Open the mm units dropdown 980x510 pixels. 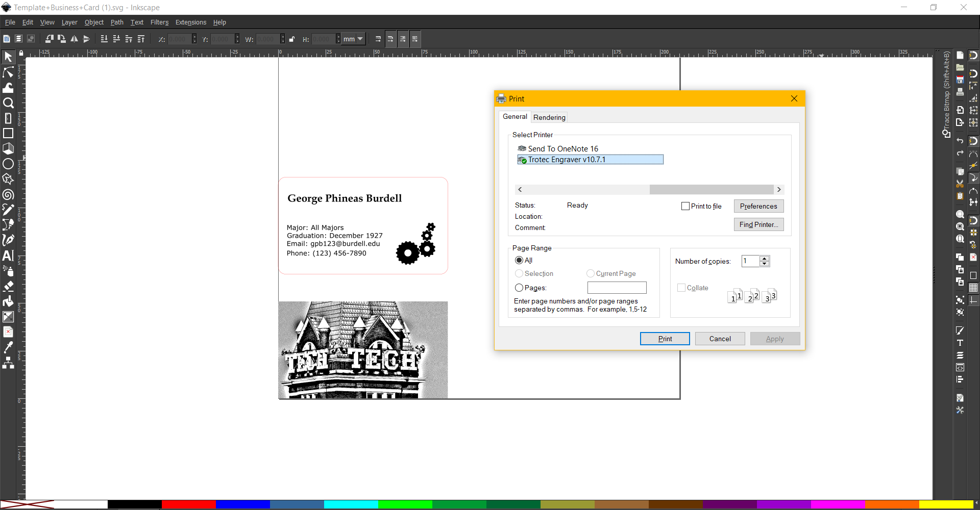353,39
